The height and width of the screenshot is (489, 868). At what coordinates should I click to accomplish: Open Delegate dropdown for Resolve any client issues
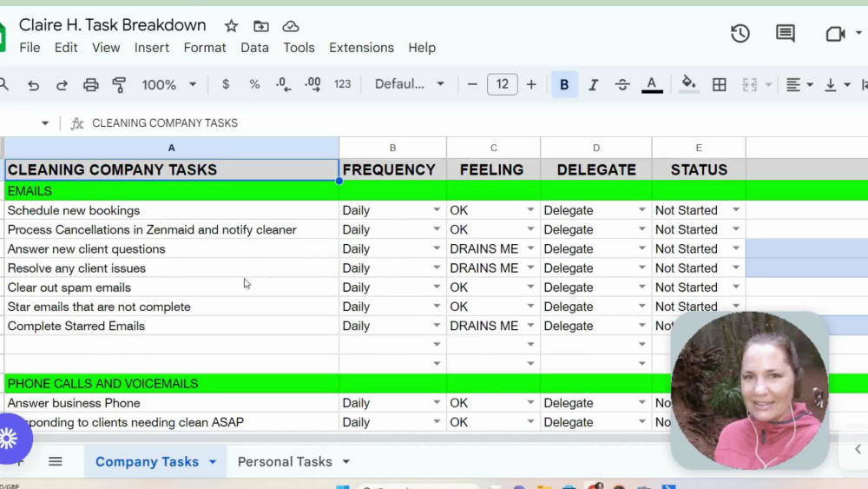pyautogui.click(x=642, y=268)
